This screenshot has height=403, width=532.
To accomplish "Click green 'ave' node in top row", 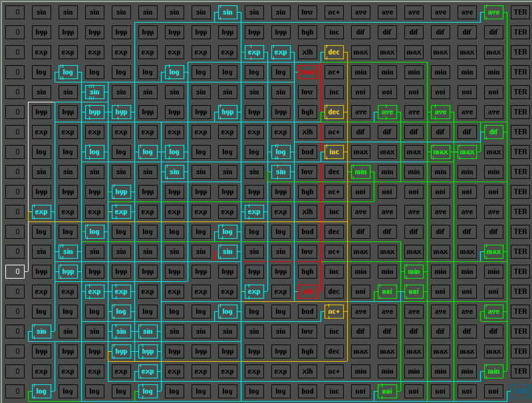I will pos(493,12).
